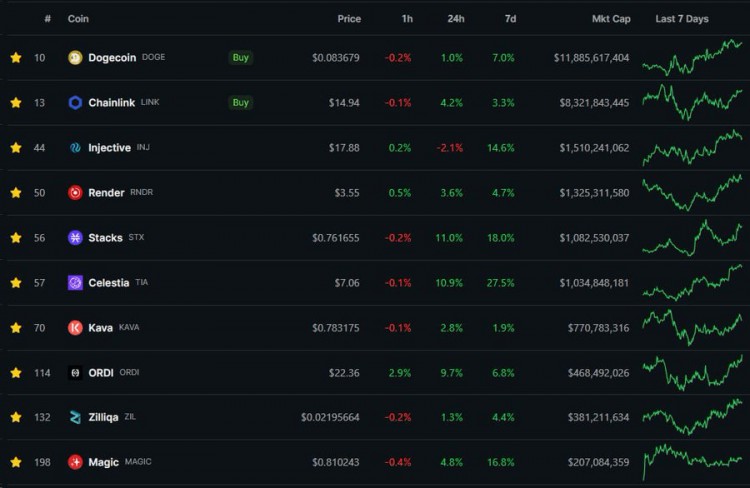Image resolution: width=750 pixels, height=488 pixels.
Task: Click Buy button for Dogecoin
Action: [x=241, y=58]
